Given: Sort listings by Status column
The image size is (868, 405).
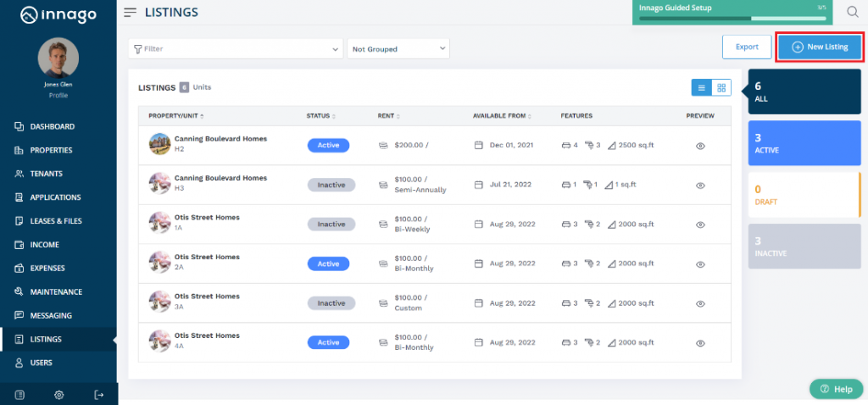Looking at the screenshot, I should coord(320,116).
